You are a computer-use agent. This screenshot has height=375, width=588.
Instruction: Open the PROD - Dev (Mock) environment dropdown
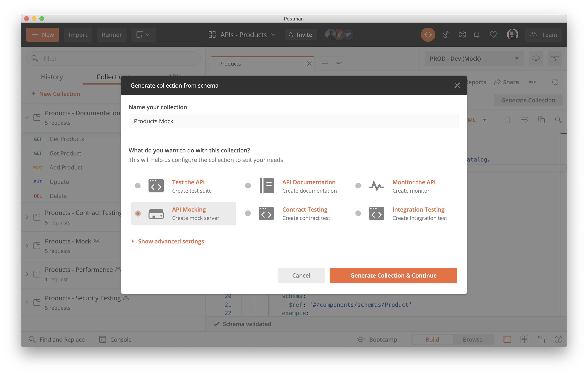474,58
